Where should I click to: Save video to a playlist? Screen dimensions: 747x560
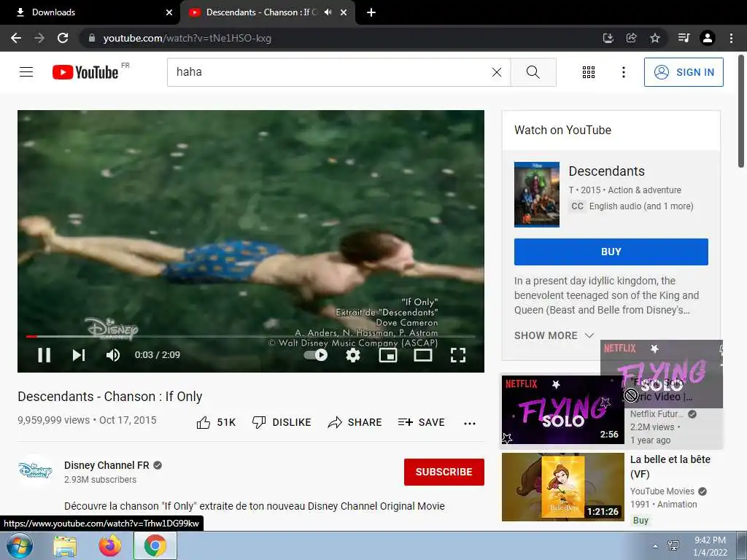tap(421, 422)
